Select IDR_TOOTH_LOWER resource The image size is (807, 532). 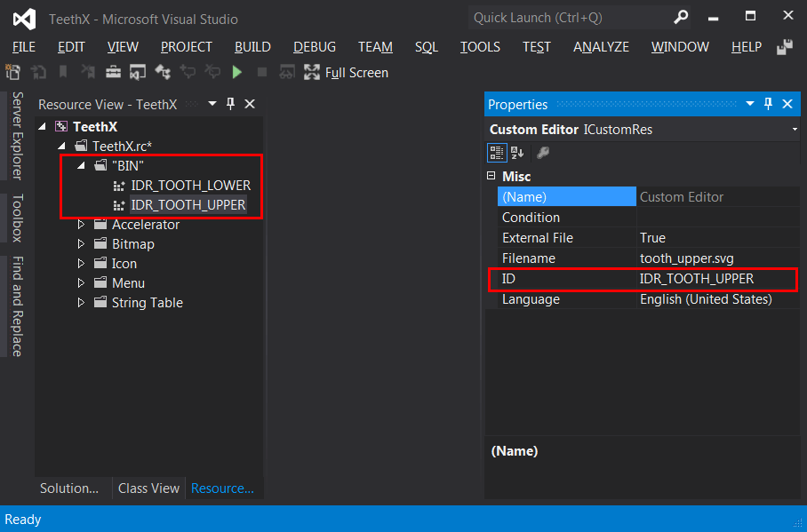pyautogui.click(x=191, y=186)
